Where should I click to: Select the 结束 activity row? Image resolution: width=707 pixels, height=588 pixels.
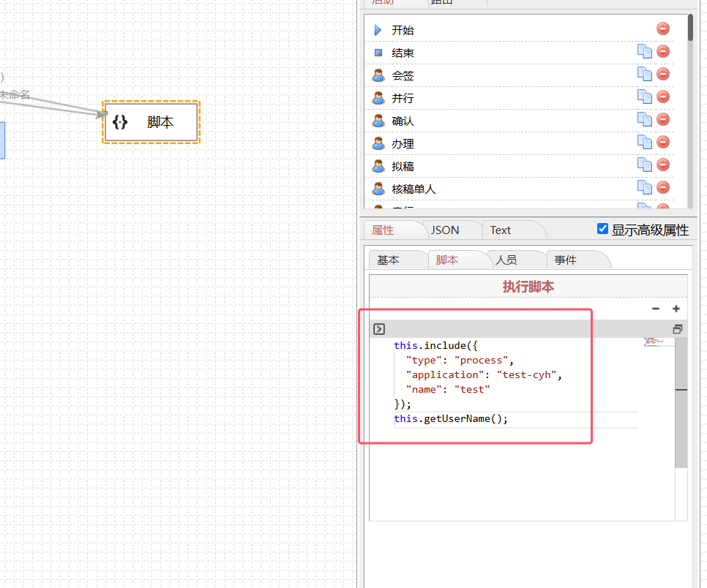(x=520, y=53)
